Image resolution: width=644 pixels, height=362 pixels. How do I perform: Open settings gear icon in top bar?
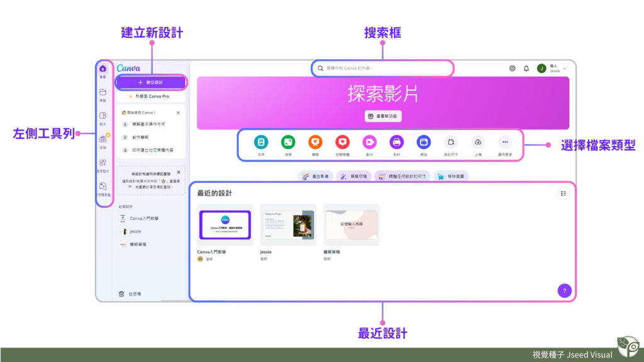click(x=512, y=69)
